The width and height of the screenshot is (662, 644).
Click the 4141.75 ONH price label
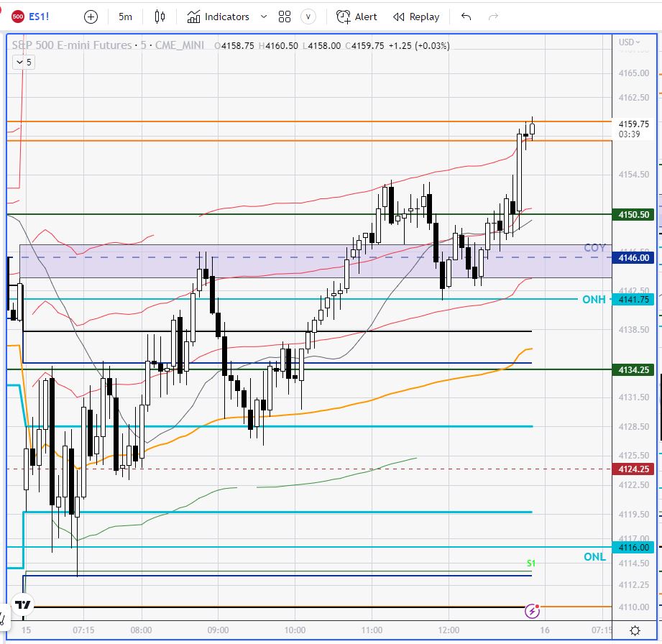pyautogui.click(x=633, y=300)
